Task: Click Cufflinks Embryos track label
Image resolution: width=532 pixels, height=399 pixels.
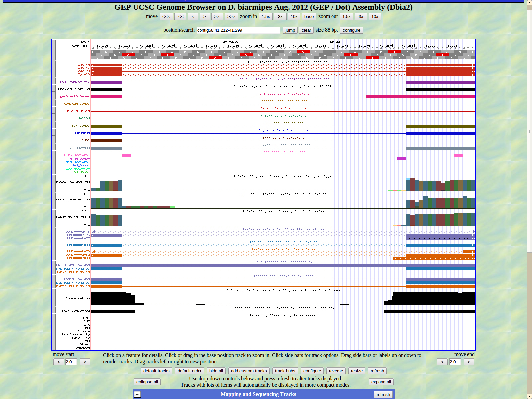Action: (73, 265)
